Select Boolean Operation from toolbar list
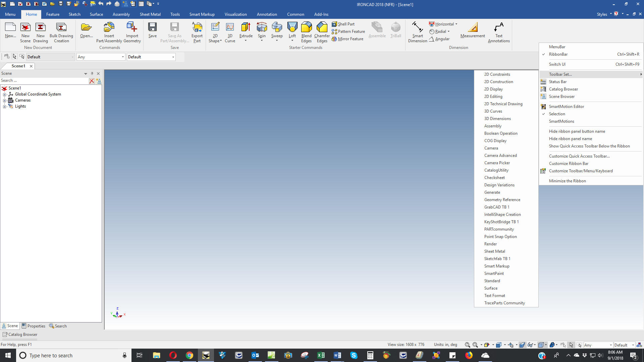The image size is (644, 362). point(506,133)
